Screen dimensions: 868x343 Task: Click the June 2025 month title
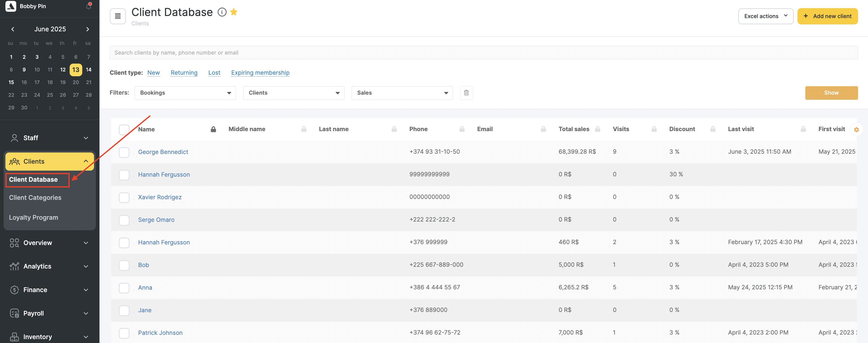click(50, 29)
